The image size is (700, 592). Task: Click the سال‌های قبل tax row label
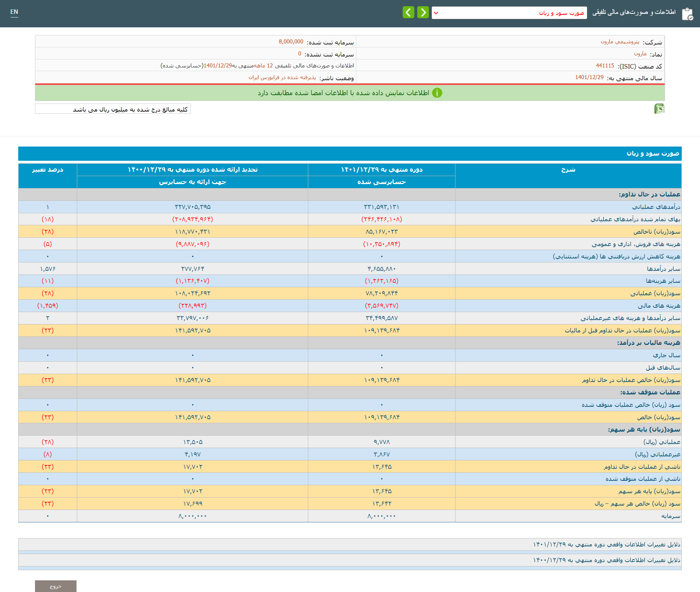coord(663,367)
